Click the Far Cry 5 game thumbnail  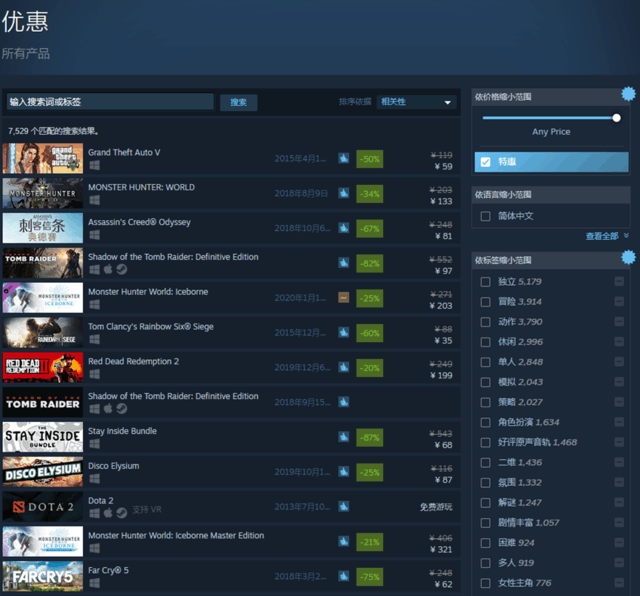[x=43, y=576]
